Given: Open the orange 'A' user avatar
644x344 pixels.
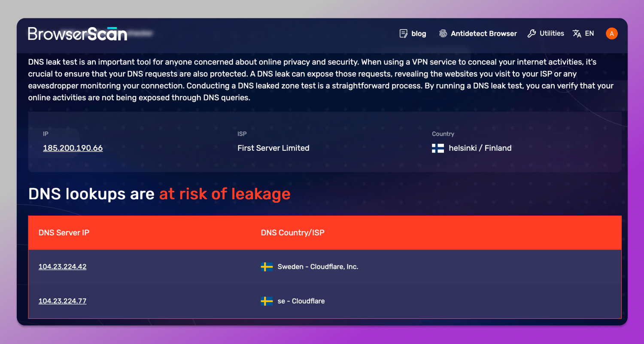Looking at the screenshot, I should [611, 33].
